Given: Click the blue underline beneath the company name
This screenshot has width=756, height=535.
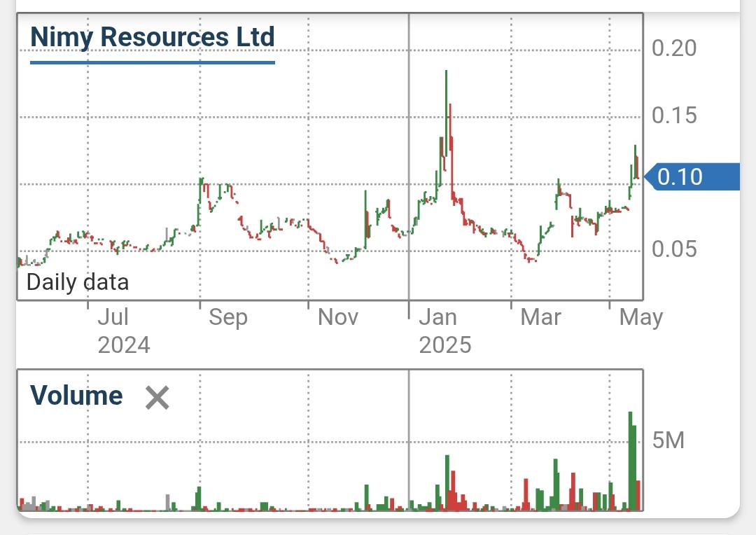Looking at the screenshot, I should coord(153,62).
